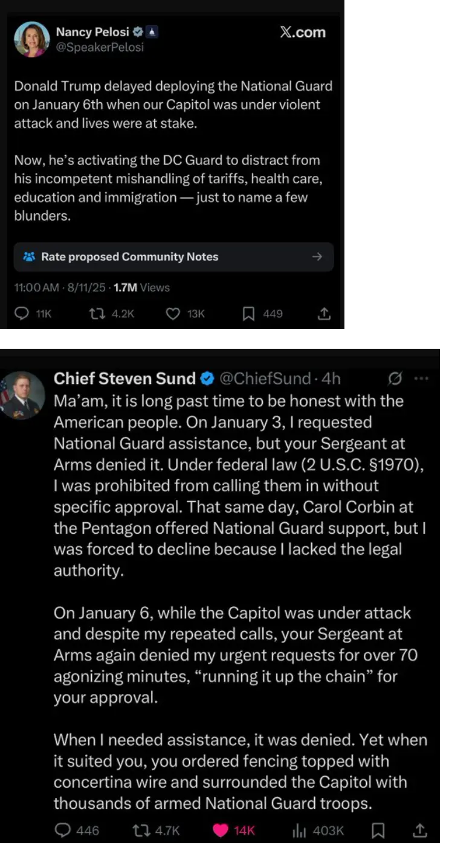Open Rate proposed Community Notes
The width and height of the screenshot is (452, 868).
coord(129,257)
